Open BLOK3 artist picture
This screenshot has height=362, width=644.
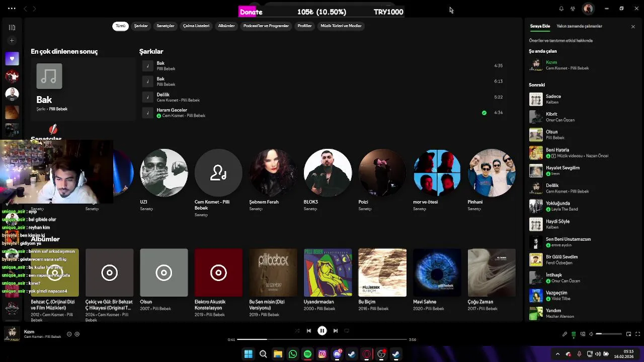[x=328, y=172]
